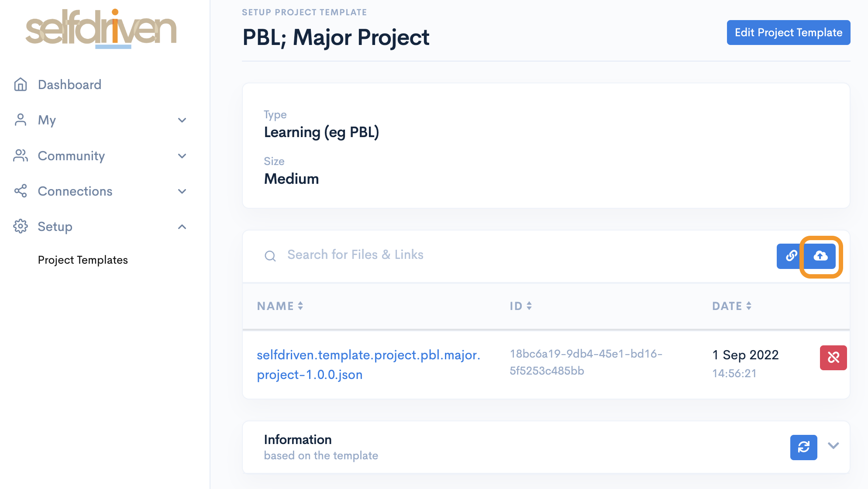The image size is (868, 489).
Task: Collapse the Setup menu chevron
Action: point(182,227)
